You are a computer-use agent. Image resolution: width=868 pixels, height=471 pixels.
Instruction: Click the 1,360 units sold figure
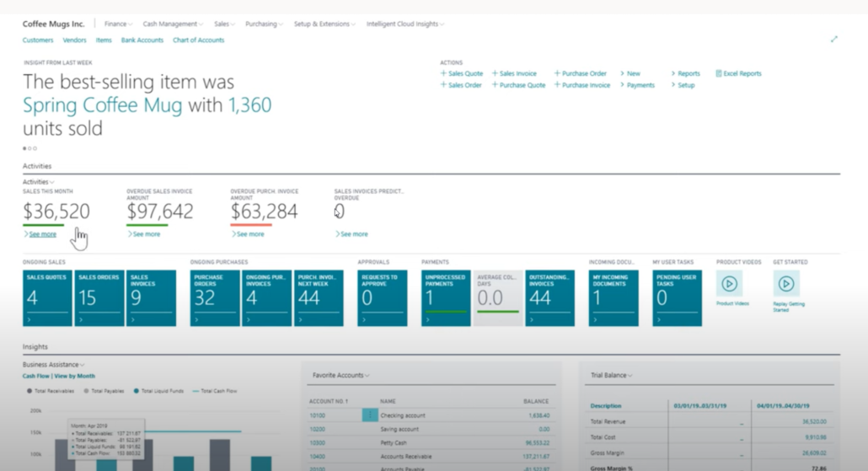click(x=249, y=105)
